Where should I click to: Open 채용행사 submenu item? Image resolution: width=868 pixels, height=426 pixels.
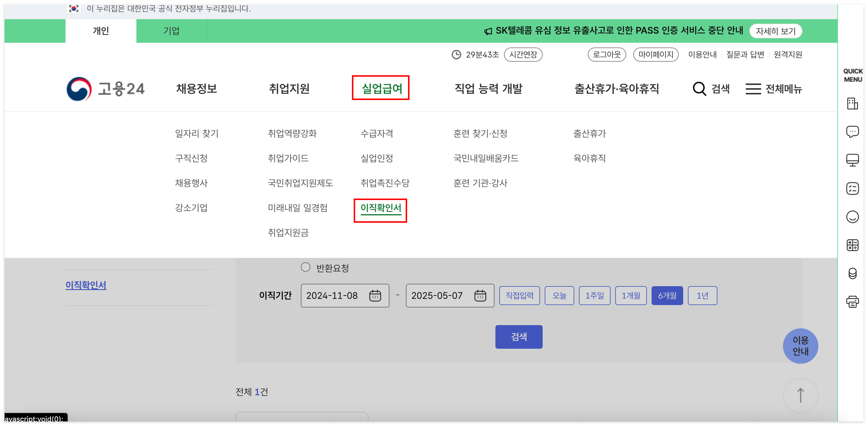191,183
